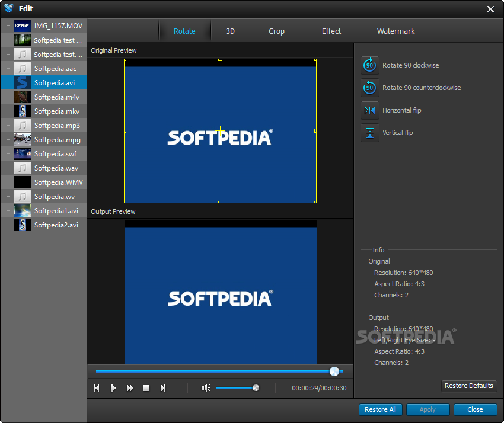
Task: Click the Apply button
Action: (428, 409)
